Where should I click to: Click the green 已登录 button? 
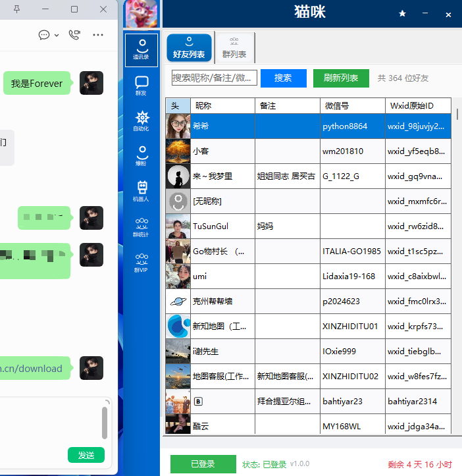click(203, 464)
